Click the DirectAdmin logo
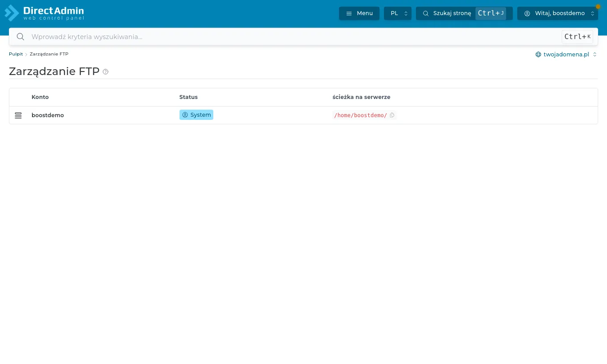The width and height of the screenshot is (607, 364). pyautogui.click(x=44, y=13)
